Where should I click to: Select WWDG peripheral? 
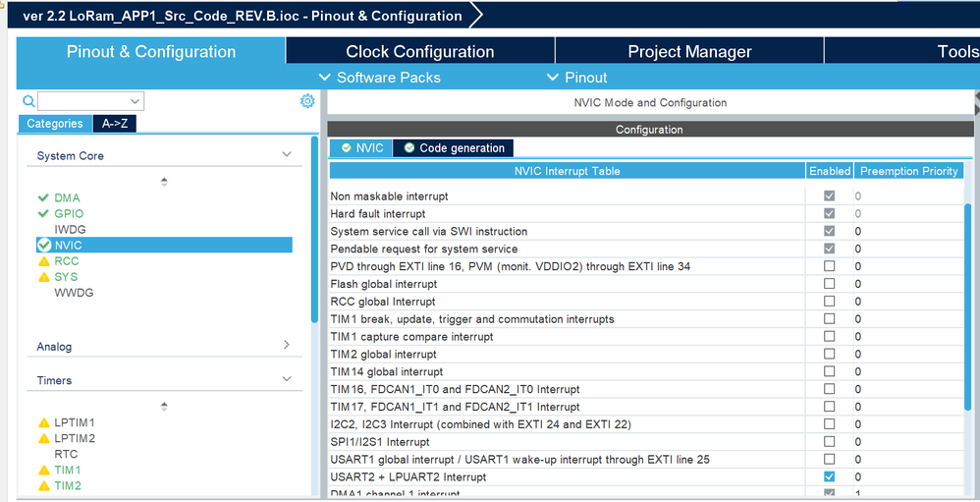74,293
